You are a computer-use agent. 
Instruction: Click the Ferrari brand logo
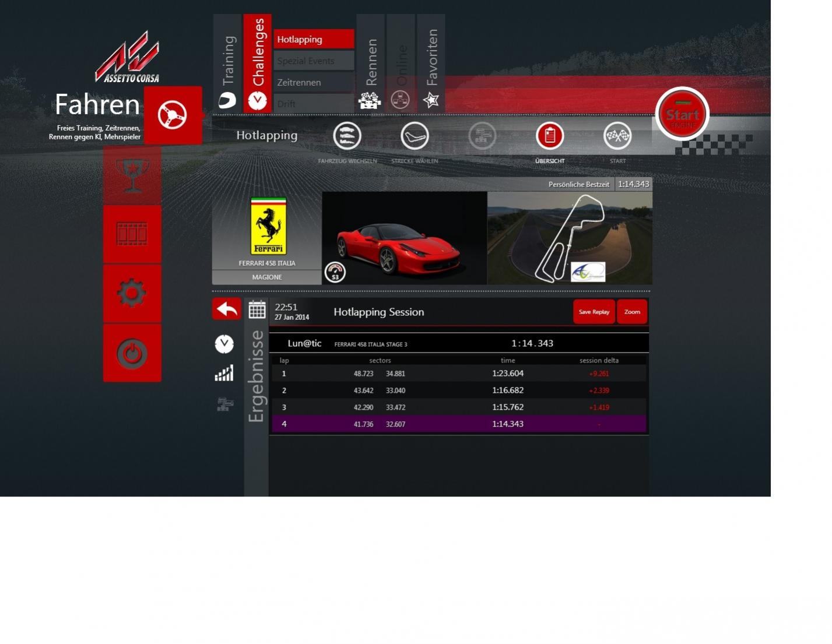pos(268,227)
